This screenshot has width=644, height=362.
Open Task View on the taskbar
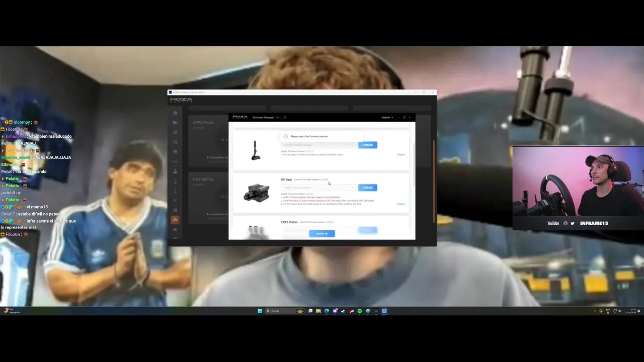click(x=310, y=311)
